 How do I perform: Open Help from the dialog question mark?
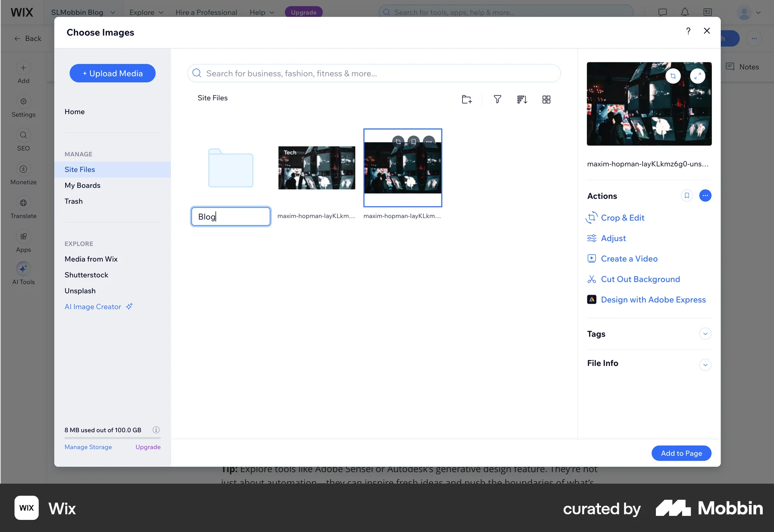pyautogui.click(x=688, y=31)
